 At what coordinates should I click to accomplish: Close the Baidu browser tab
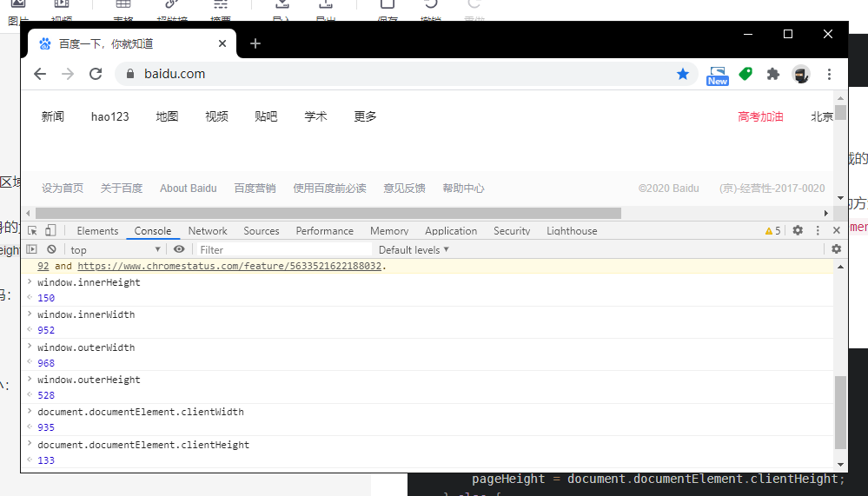pyautogui.click(x=222, y=43)
